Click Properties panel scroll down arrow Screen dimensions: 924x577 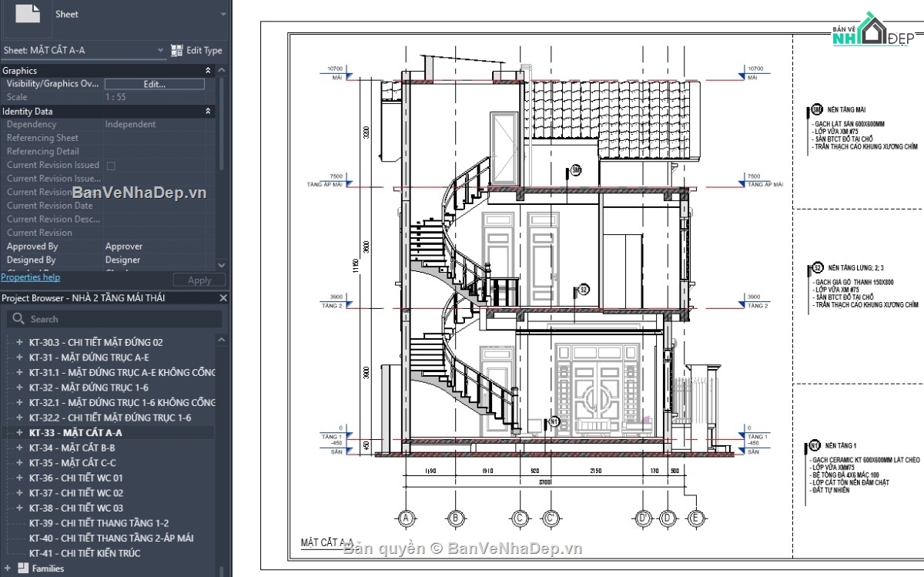pyautogui.click(x=223, y=263)
